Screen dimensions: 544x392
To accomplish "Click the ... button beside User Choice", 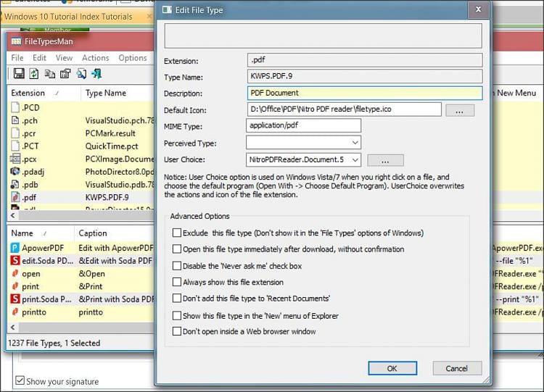I will (x=385, y=160).
